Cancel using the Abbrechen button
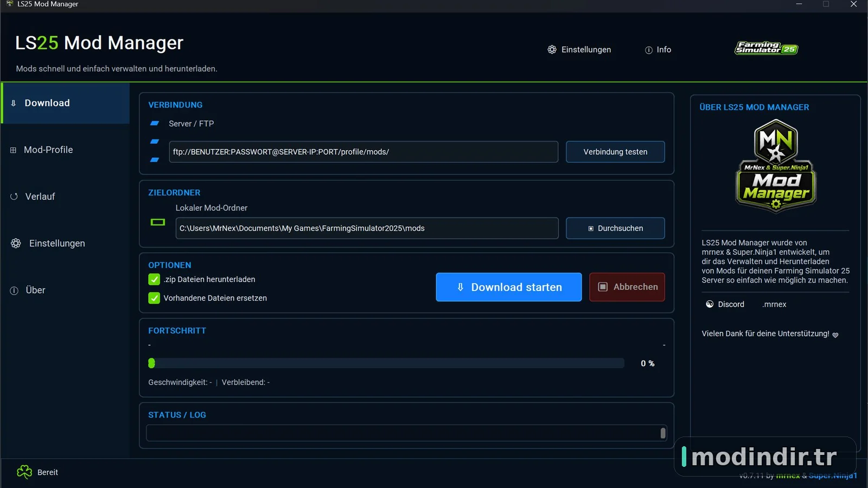 tap(627, 287)
